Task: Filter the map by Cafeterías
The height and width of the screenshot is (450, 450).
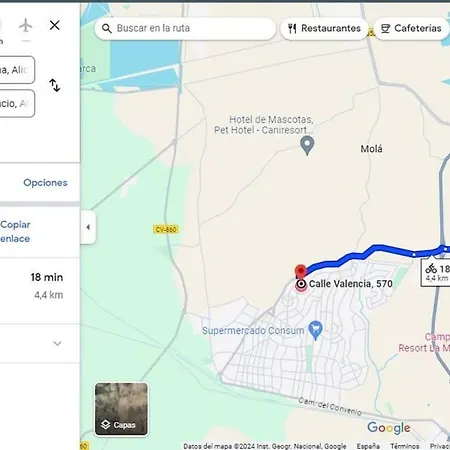Action: pyautogui.click(x=412, y=29)
